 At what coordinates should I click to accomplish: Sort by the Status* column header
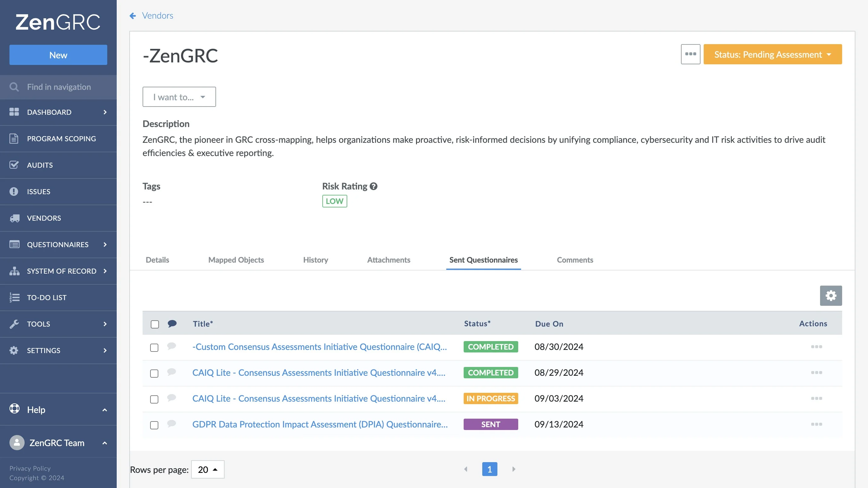point(477,324)
